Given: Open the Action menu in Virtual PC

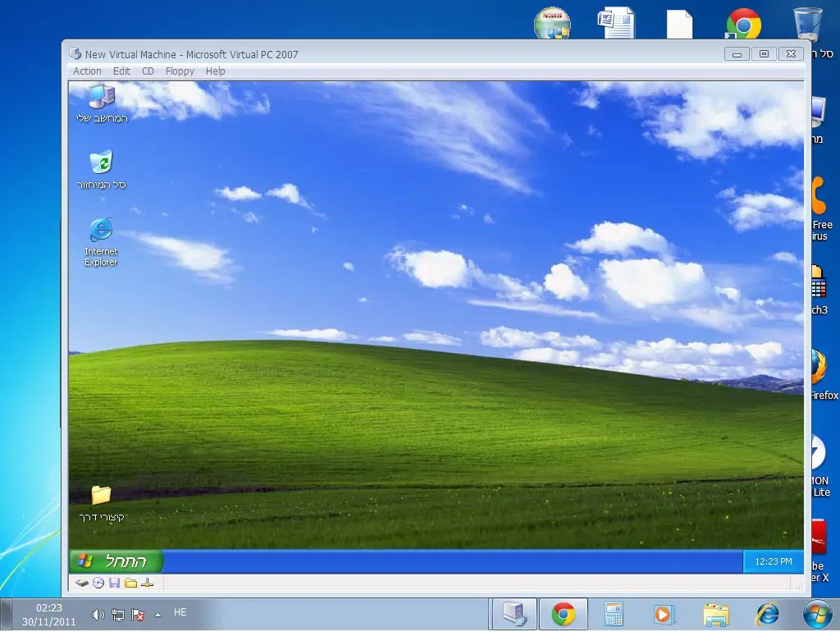Looking at the screenshot, I should click(x=87, y=71).
